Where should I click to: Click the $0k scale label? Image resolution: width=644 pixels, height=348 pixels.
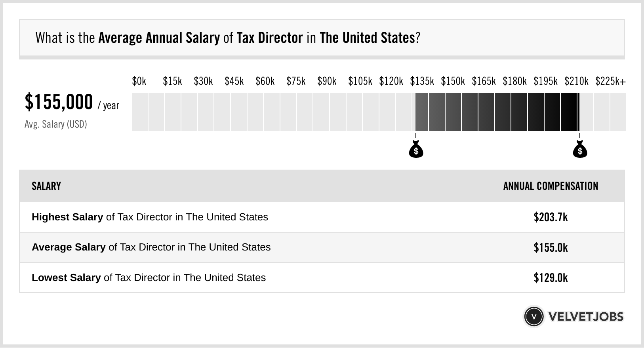click(x=139, y=81)
